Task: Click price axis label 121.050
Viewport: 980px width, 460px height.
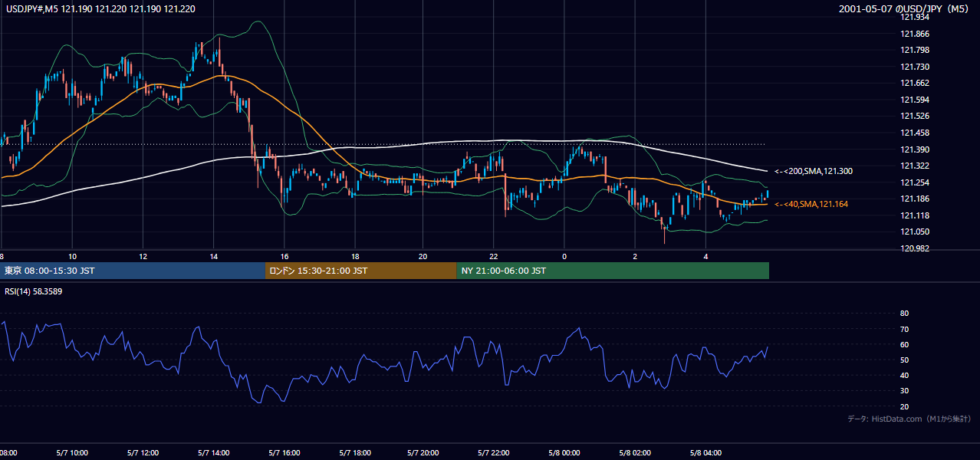Action: click(x=913, y=232)
